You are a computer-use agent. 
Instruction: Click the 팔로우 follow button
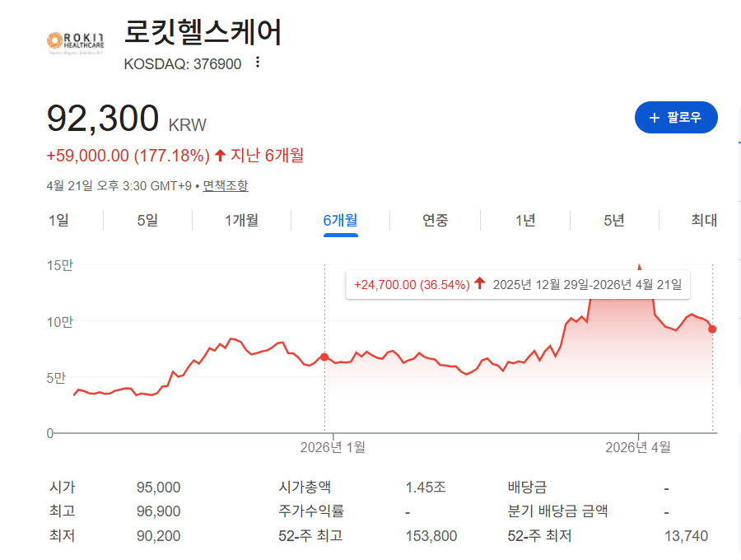point(676,117)
